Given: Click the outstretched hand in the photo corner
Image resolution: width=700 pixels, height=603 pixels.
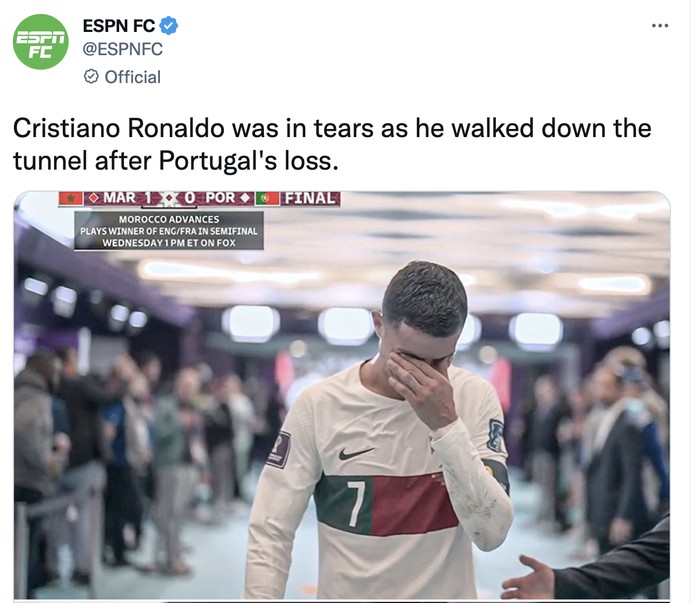Looking at the screenshot, I should pos(530,578).
